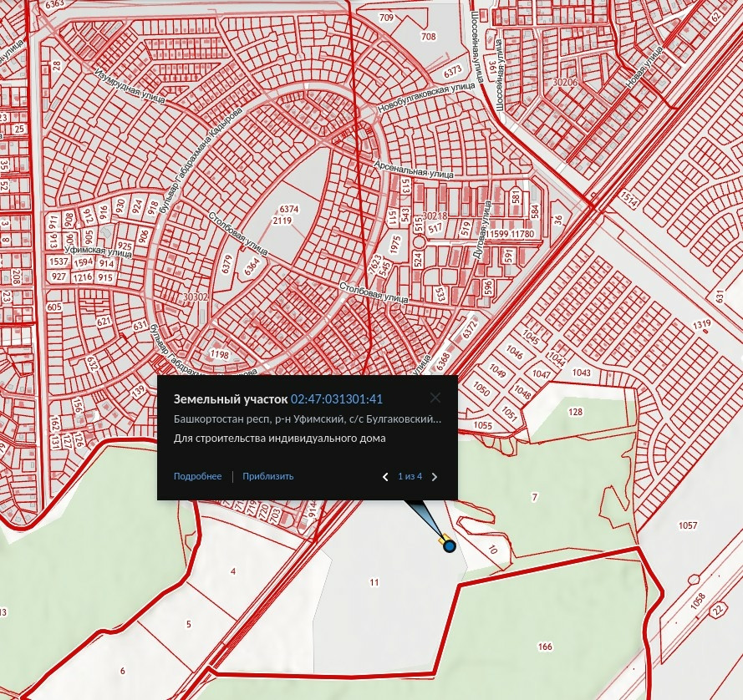
Task: Click parcel label 605 on map
Action: click(x=54, y=307)
